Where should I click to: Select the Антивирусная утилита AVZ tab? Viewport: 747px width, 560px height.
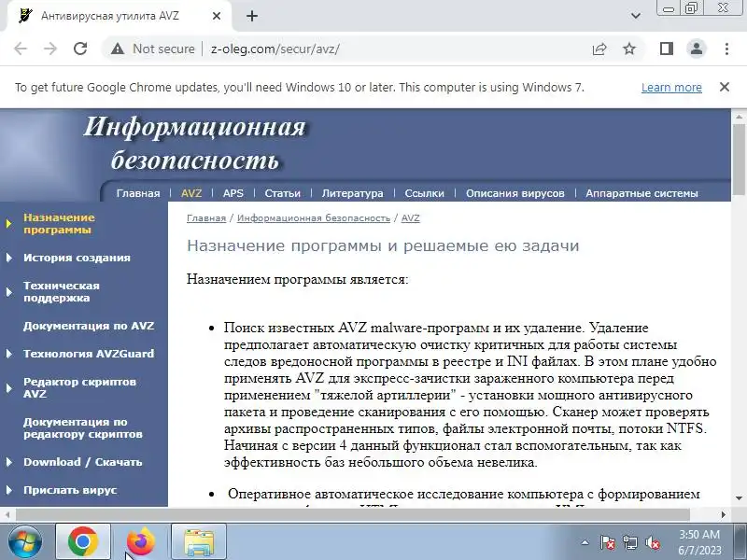click(x=120, y=16)
